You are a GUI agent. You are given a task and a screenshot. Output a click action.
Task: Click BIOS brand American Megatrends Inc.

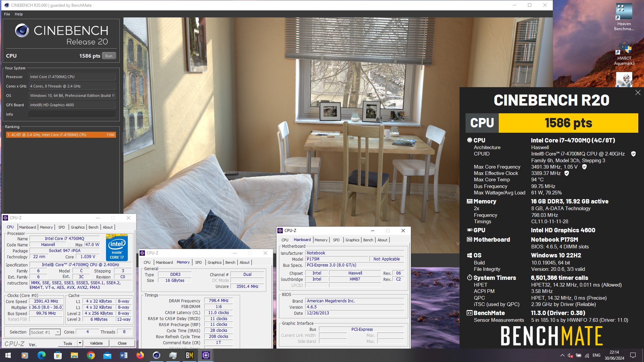pos(355,301)
